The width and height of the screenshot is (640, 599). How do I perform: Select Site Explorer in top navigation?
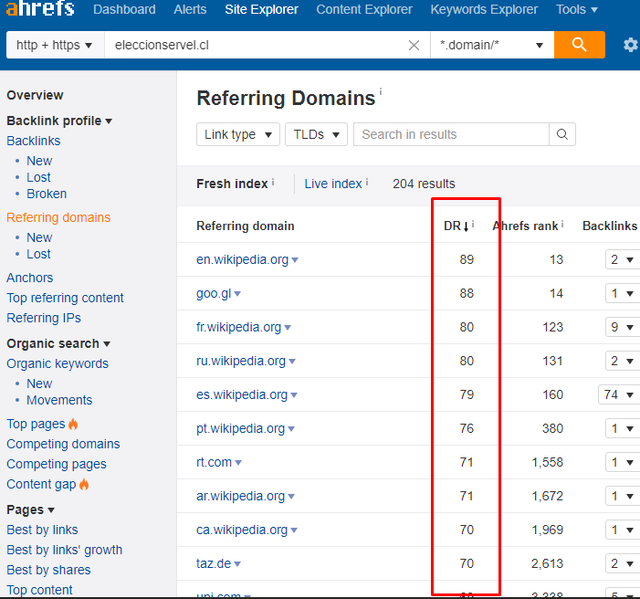tap(261, 9)
